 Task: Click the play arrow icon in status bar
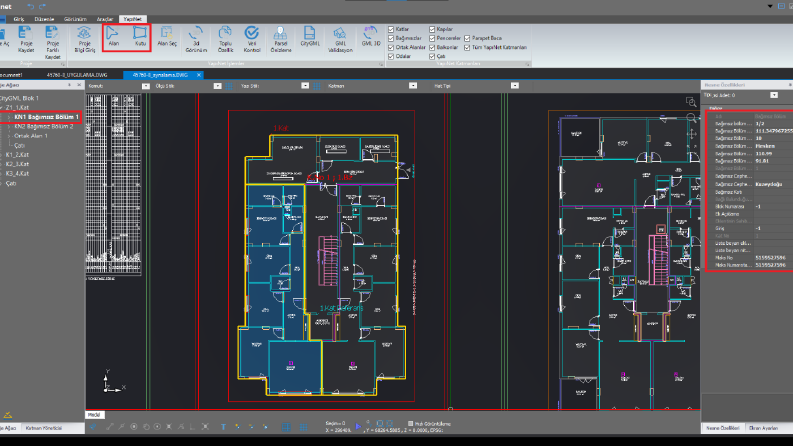(x=358, y=426)
